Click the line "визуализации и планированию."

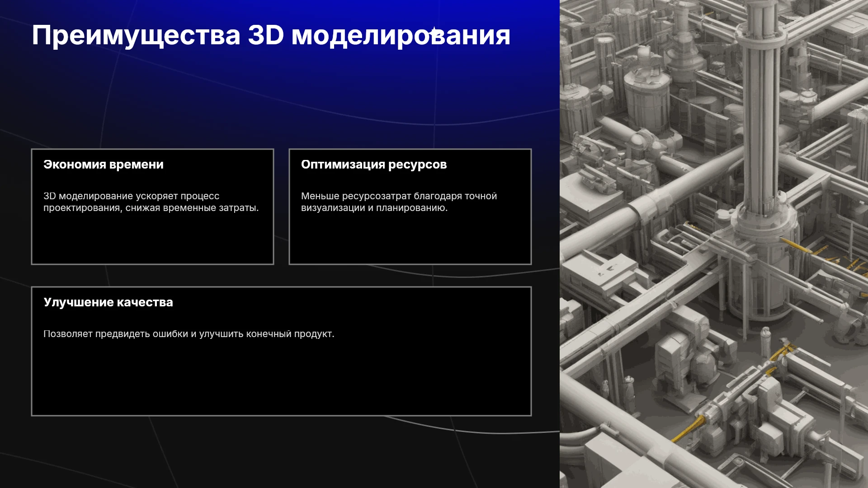374,208
